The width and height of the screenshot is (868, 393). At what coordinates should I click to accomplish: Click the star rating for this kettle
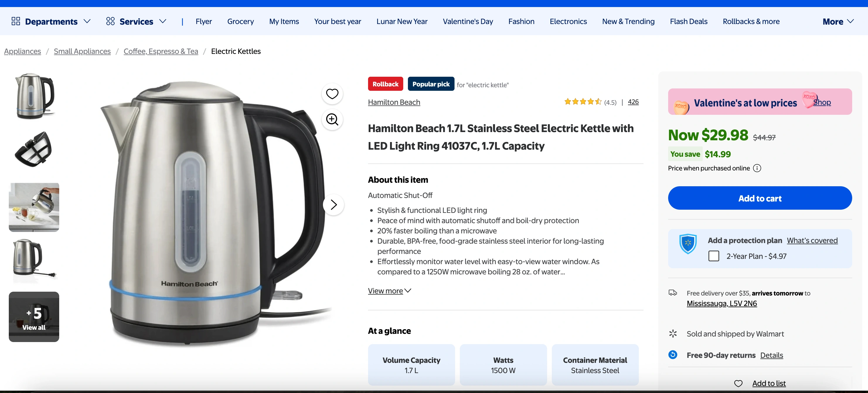[583, 102]
